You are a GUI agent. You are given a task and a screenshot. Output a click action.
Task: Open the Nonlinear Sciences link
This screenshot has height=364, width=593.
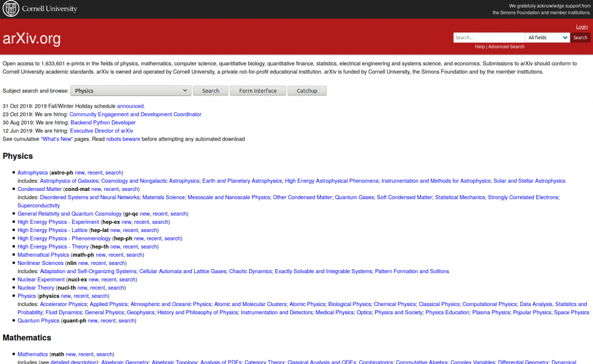pyautogui.click(x=41, y=263)
